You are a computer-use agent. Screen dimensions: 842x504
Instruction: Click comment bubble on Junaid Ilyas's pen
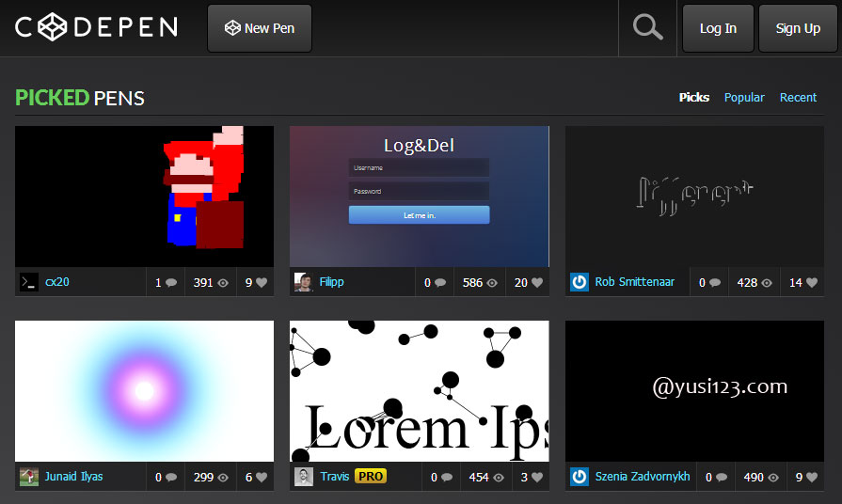tap(171, 478)
